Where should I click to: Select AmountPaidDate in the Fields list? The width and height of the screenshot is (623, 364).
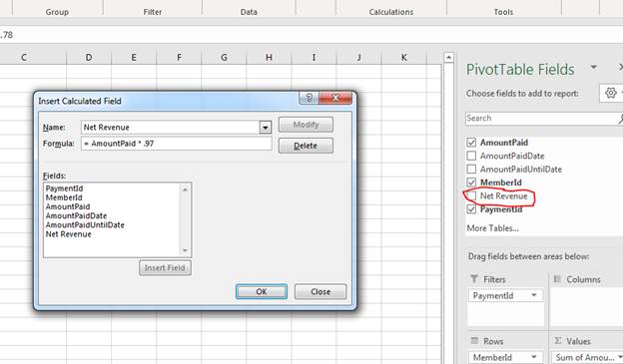pos(76,216)
